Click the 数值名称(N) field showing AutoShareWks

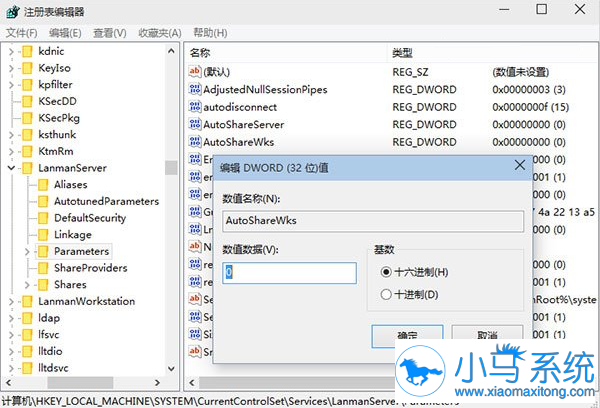373,221
